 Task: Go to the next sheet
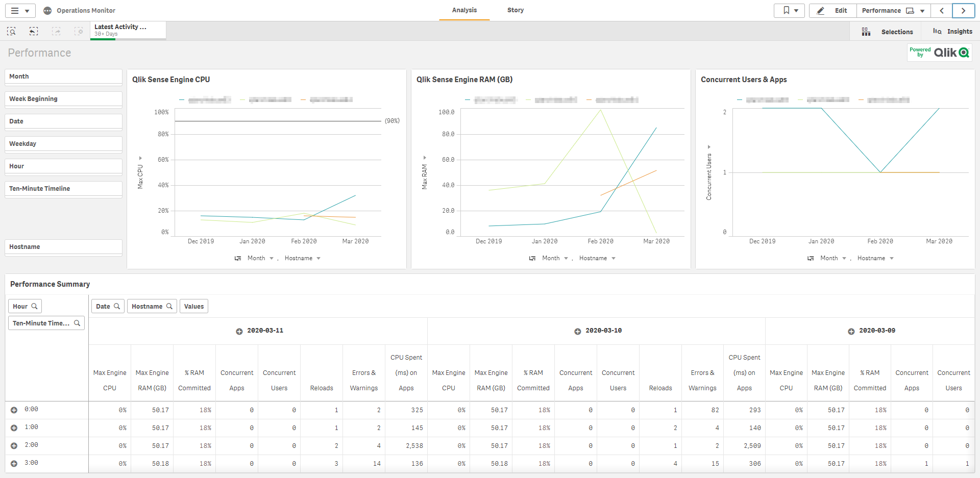tap(963, 11)
